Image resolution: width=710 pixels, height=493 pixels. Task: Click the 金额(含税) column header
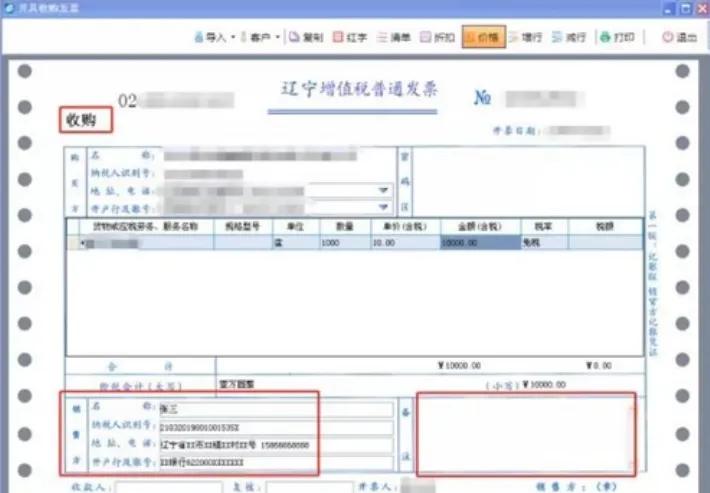click(x=480, y=226)
